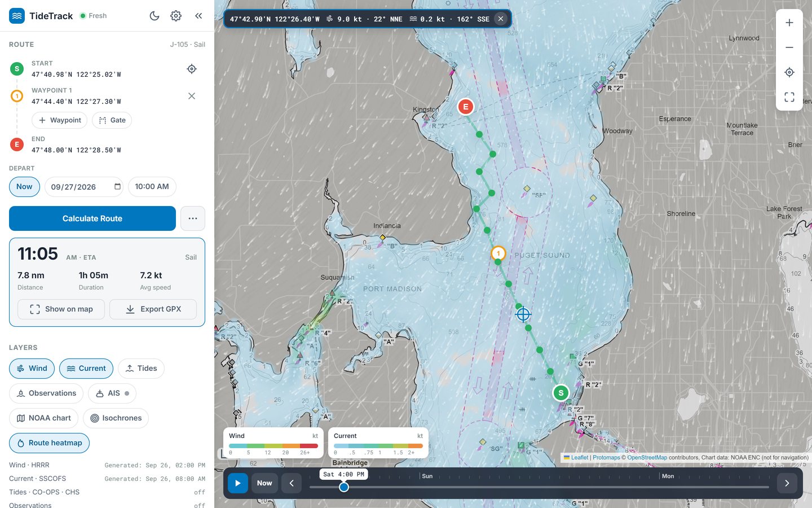Open Protomaps attribution link
Screen dimensions: 812x508
606,458
